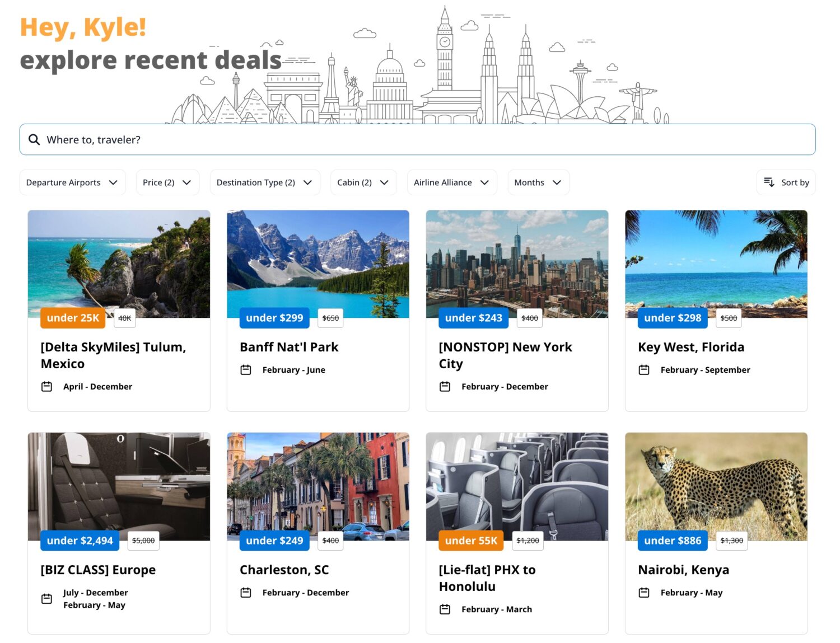
Task: Open the Airline Alliance filter
Action: [x=451, y=182]
